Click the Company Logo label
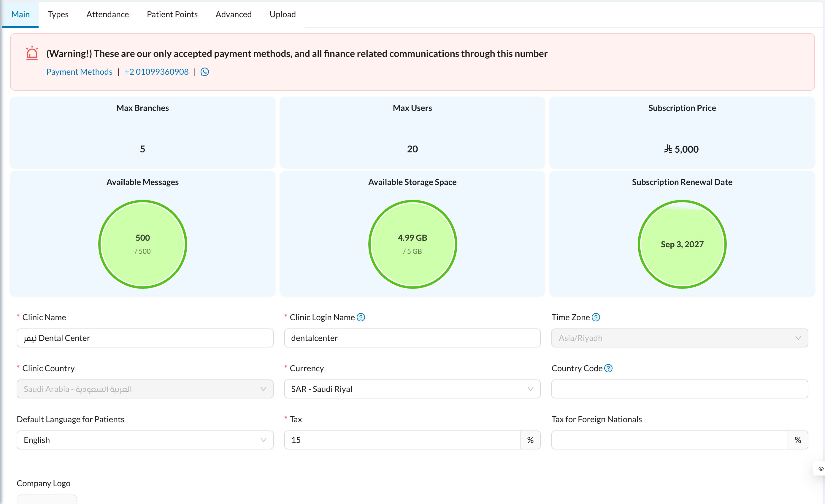This screenshot has height=504, width=825. (x=44, y=483)
